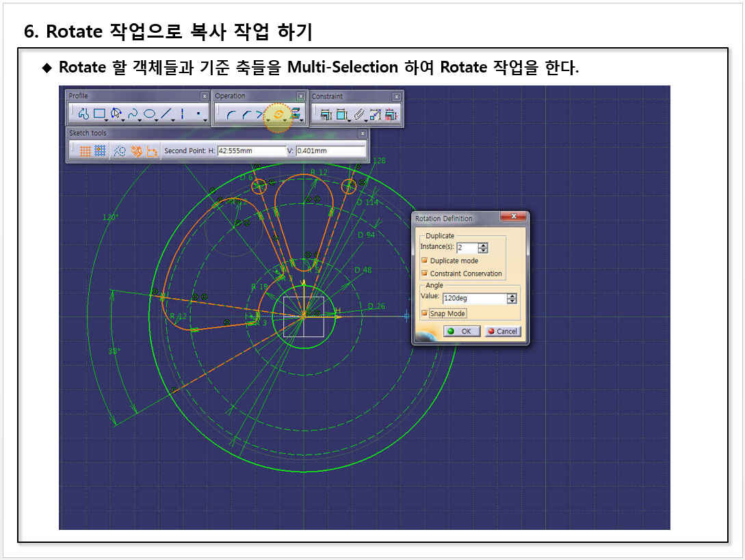
Task: Select the Rectangle tool in Profile toolbar
Action: (x=99, y=114)
